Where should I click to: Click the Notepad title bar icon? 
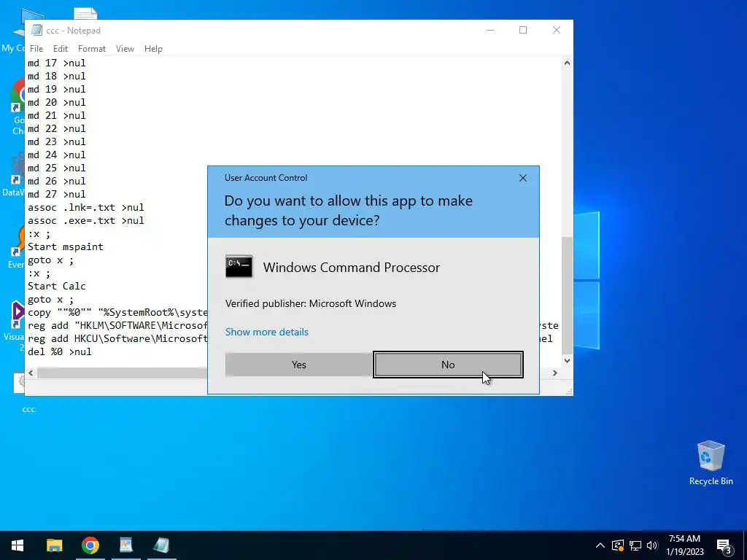(36, 30)
